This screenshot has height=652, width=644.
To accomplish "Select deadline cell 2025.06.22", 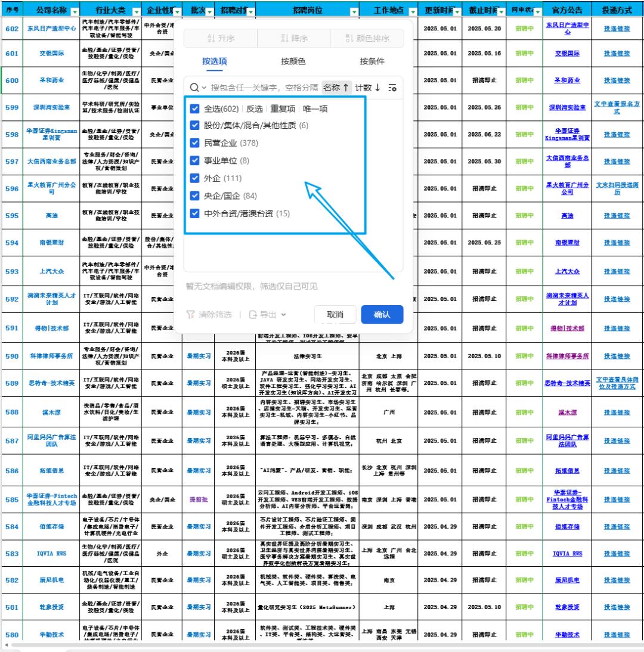I will pos(484,134).
